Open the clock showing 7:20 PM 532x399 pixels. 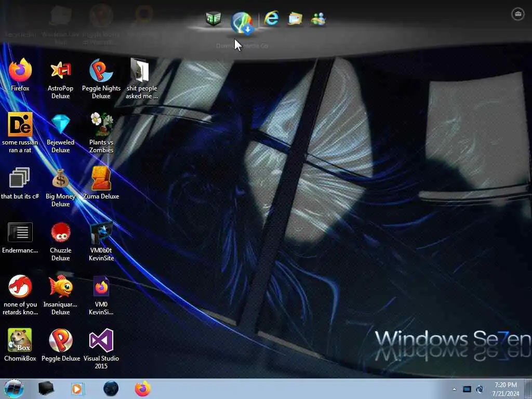[x=506, y=389]
